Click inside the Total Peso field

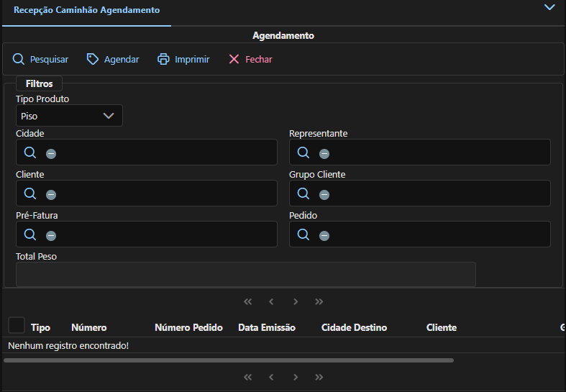(246, 274)
